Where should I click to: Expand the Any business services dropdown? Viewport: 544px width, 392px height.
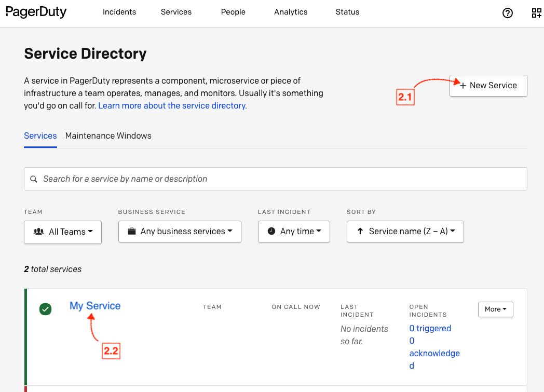point(180,232)
